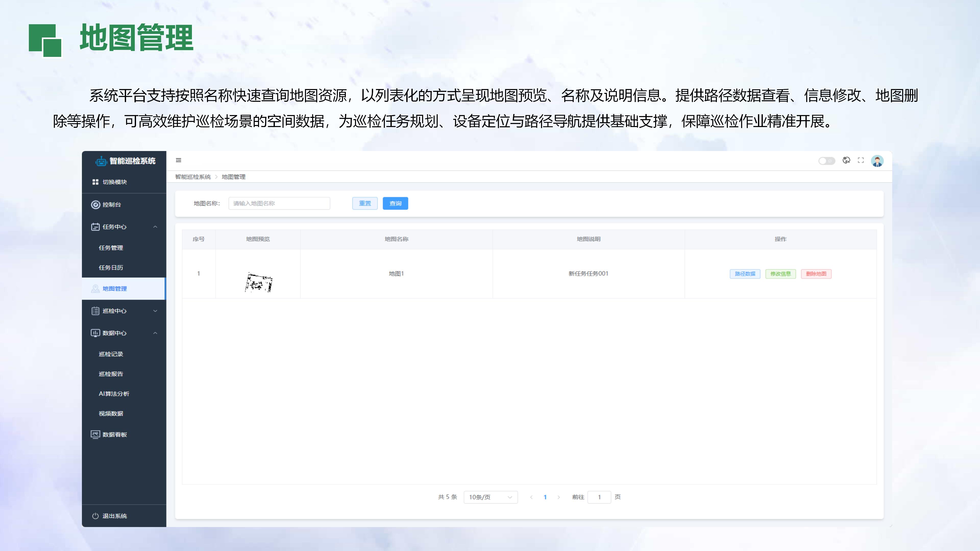980x551 pixels.
Task: Open 任务管理 submenu item
Action: (x=124, y=248)
